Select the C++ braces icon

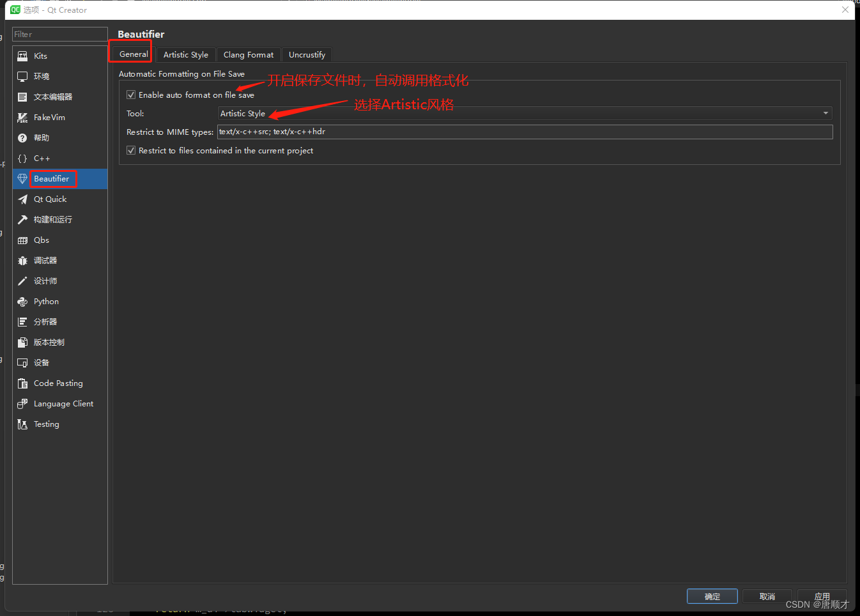22,158
